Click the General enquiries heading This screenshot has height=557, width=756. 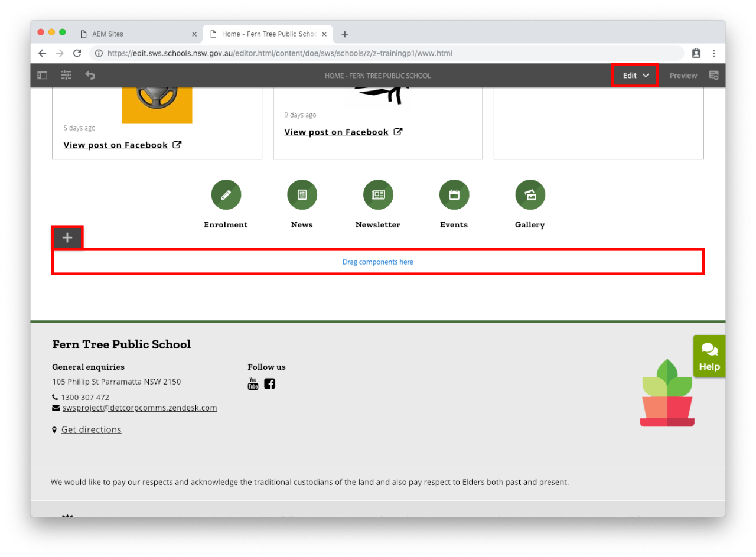point(89,367)
